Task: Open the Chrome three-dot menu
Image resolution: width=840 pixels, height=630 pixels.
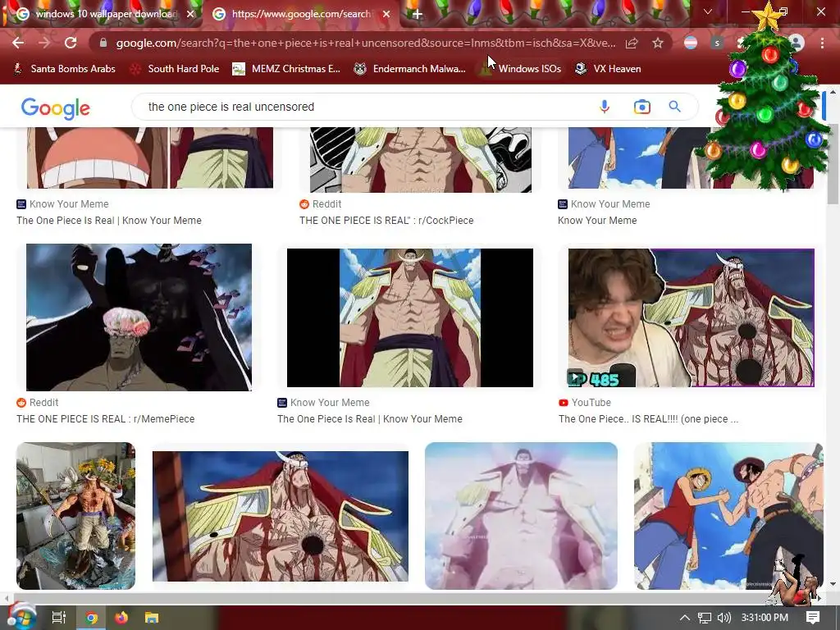Action: click(822, 43)
